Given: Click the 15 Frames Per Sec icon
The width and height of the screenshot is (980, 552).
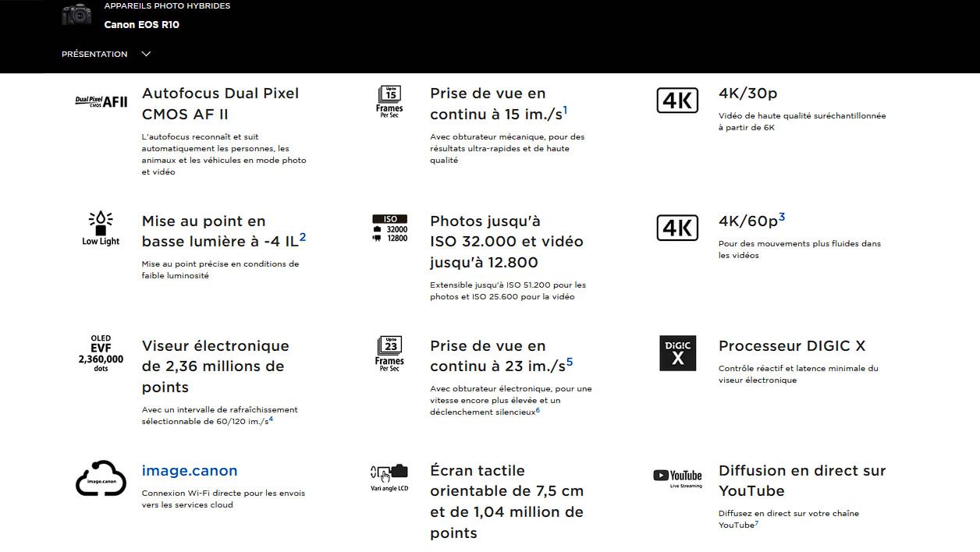Looking at the screenshot, I should [x=389, y=101].
